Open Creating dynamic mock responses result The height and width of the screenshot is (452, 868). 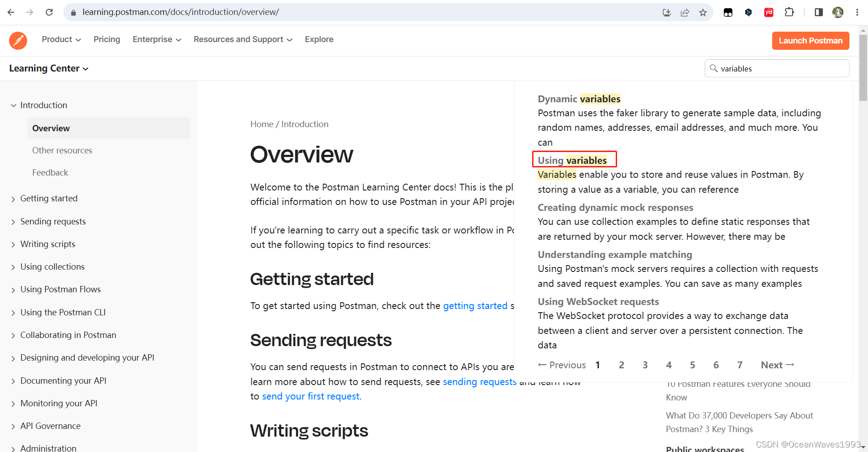615,207
